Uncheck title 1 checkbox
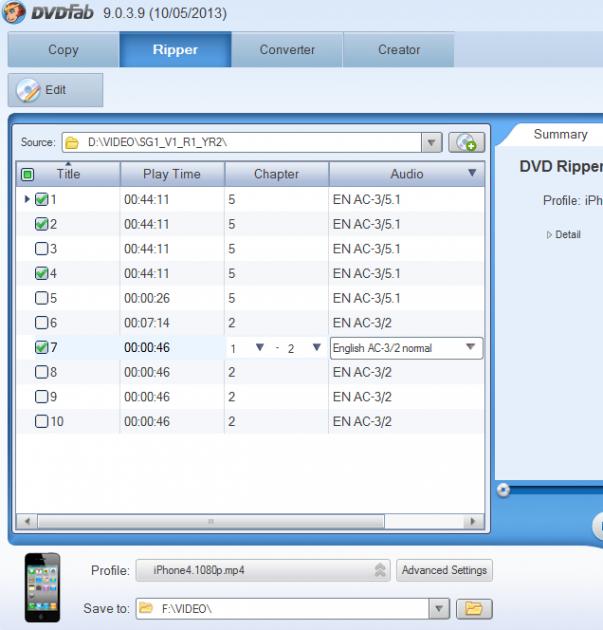603x630 pixels. pyautogui.click(x=41, y=199)
